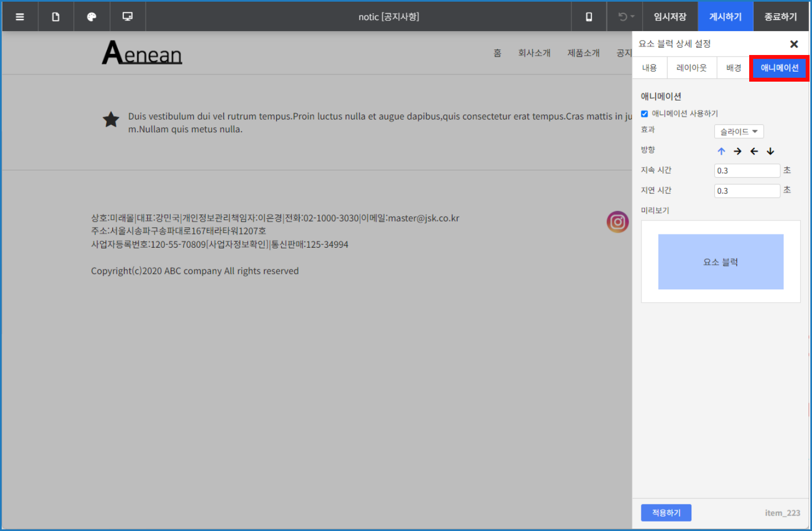Uncheck the 애니메이션 사용하기 checkbox

tap(644, 113)
